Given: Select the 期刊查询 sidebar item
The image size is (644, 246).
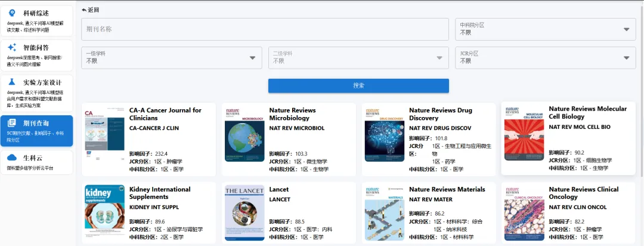Looking at the screenshot, I should (x=36, y=131).
